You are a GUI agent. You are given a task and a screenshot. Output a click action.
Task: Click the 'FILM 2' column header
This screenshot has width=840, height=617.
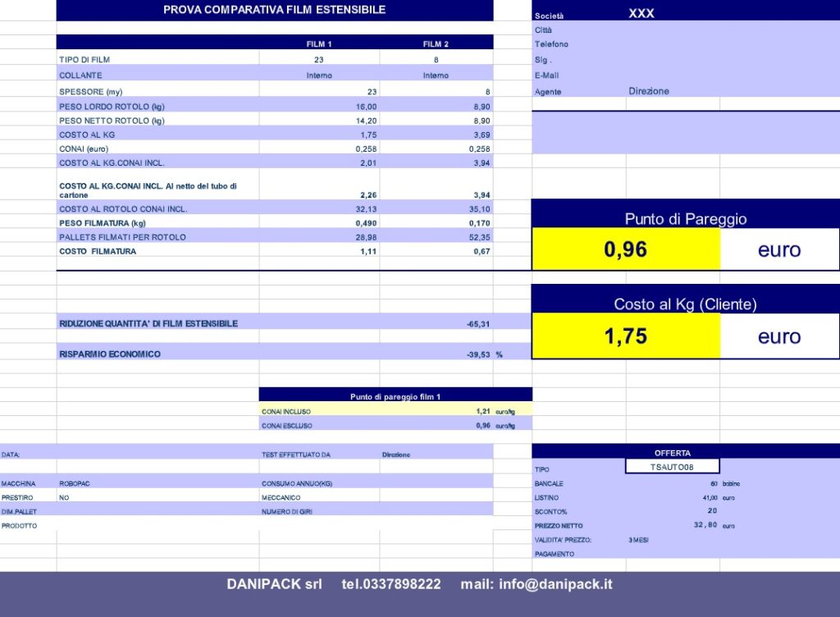click(x=436, y=43)
